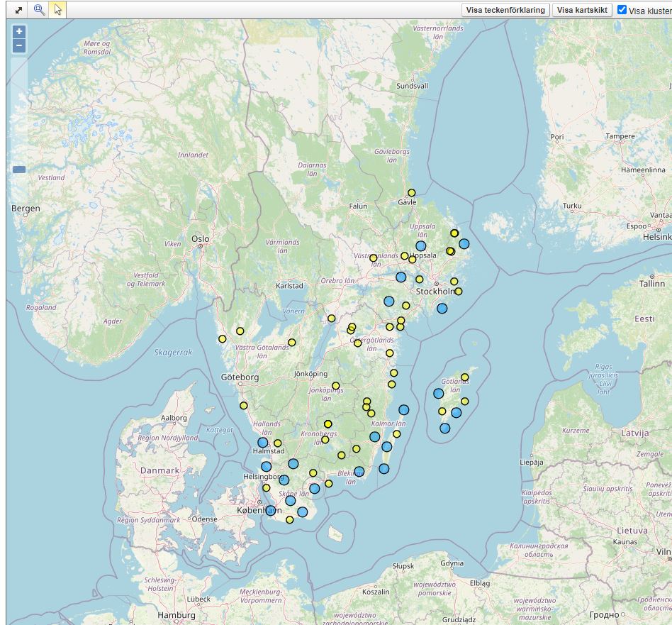Select the blue cluster marker at København
This screenshot has width=672, height=625.
[x=270, y=510]
